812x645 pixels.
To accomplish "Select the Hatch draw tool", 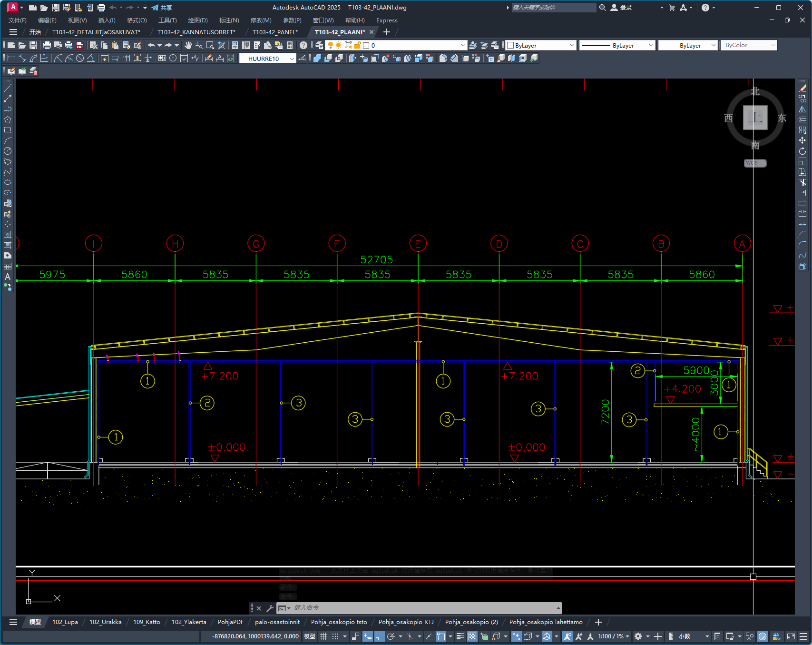I will [8, 235].
